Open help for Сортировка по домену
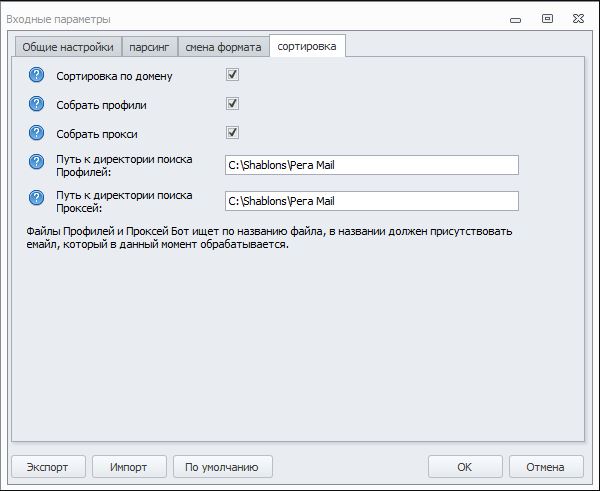The height and width of the screenshot is (491, 600). point(36,75)
